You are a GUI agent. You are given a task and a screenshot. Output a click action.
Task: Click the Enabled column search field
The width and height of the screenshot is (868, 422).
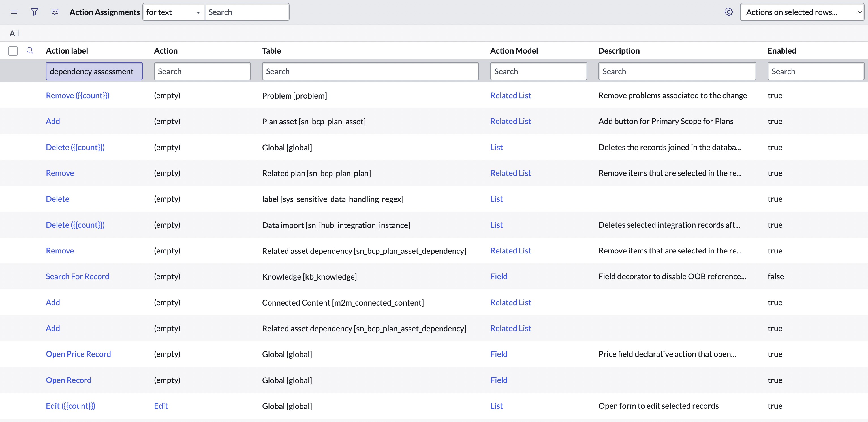[816, 71]
